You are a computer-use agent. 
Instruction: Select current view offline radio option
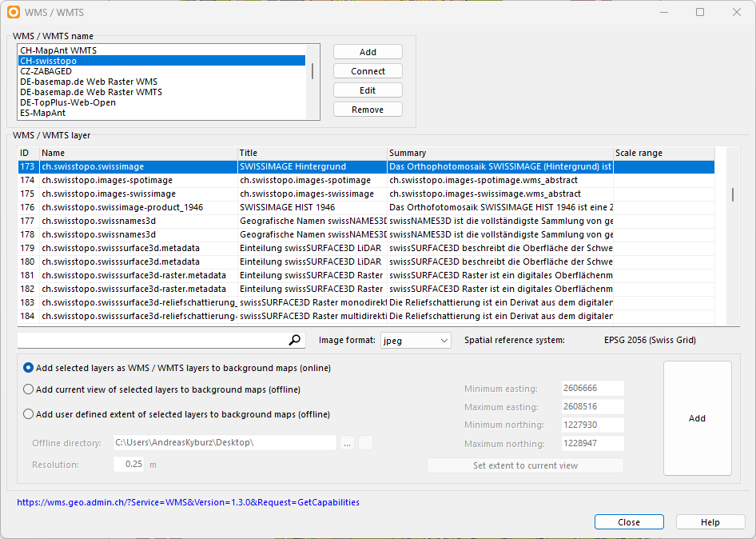point(29,389)
